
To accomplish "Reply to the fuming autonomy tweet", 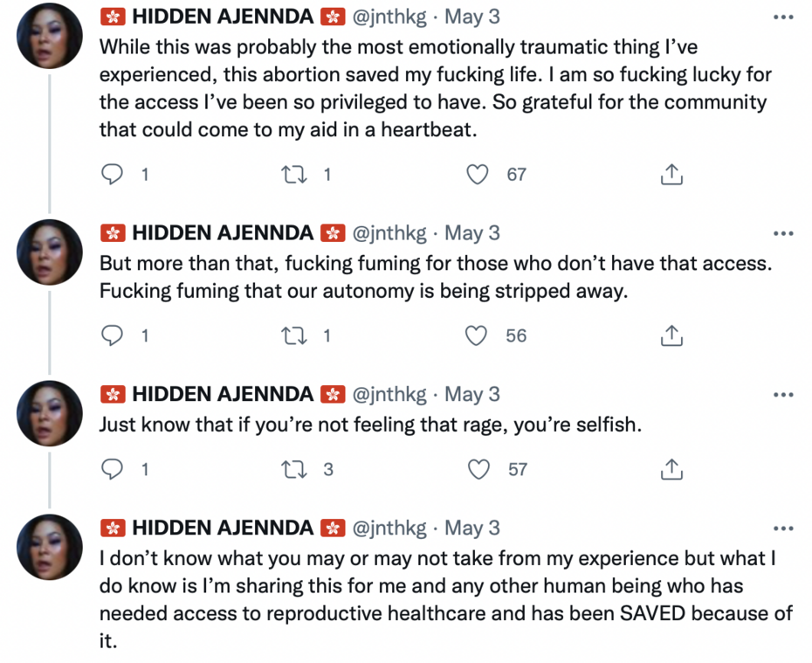I will (113, 335).
